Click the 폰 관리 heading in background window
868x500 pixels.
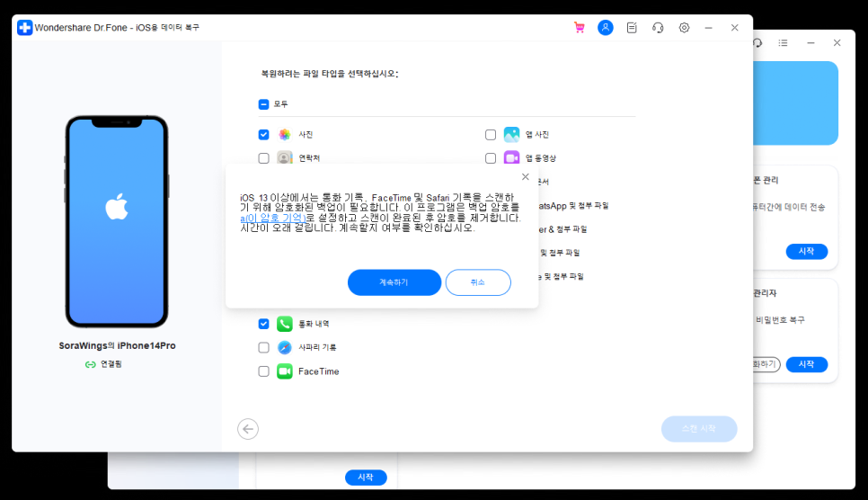(x=766, y=180)
